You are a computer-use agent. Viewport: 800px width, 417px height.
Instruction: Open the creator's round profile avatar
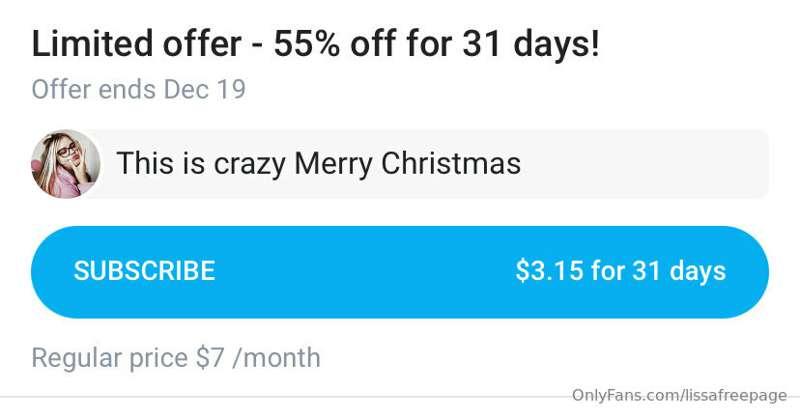coord(66,164)
